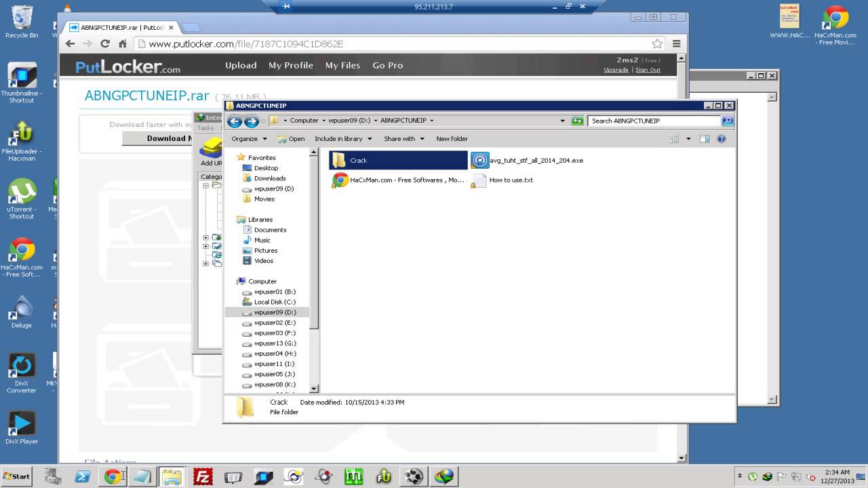868x488 pixels.
Task: Open Recycle Bin on desktop
Action: (22, 22)
